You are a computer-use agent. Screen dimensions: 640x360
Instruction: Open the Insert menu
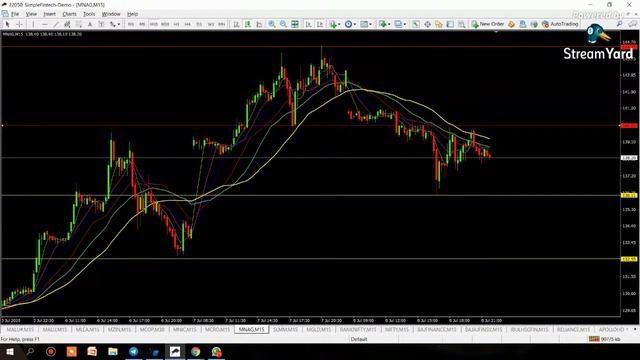point(49,14)
